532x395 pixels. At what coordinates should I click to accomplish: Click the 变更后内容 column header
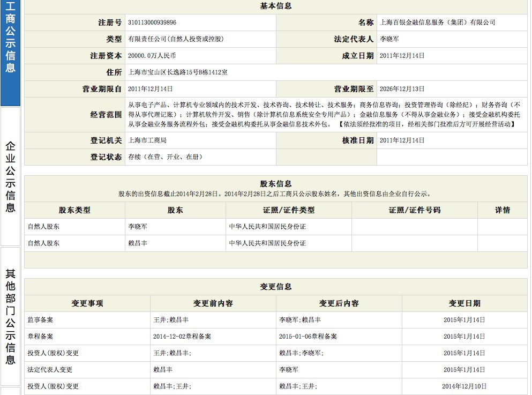click(339, 303)
